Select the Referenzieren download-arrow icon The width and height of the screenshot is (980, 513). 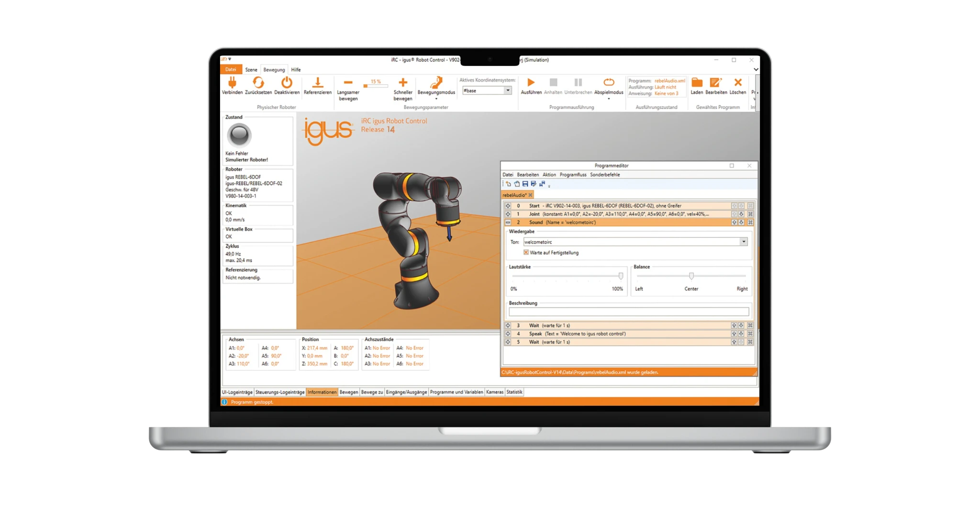pos(318,82)
